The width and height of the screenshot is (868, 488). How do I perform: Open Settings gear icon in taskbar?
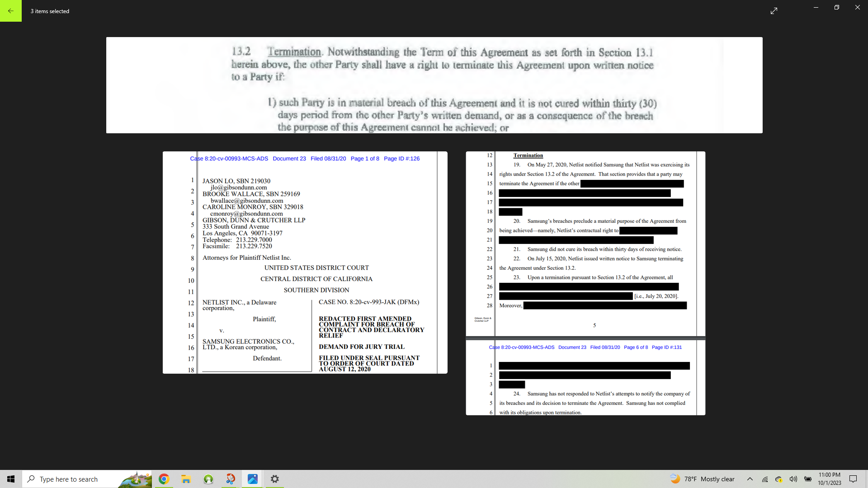coord(275,479)
